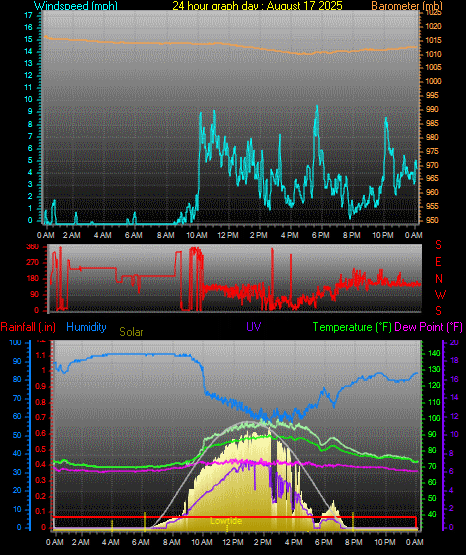Click the yellow "Lowtide" label on the bottom chart
The height and width of the screenshot is (555, 466).
(x=226, y=521)
